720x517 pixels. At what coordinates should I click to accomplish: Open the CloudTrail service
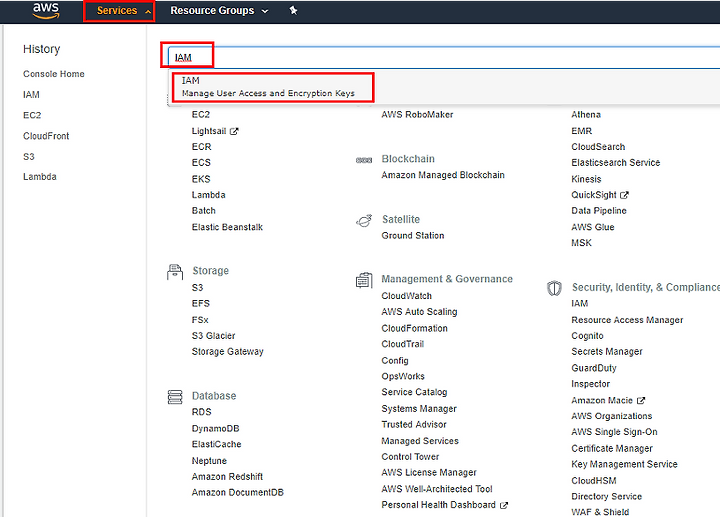click(x=403, y=344)
